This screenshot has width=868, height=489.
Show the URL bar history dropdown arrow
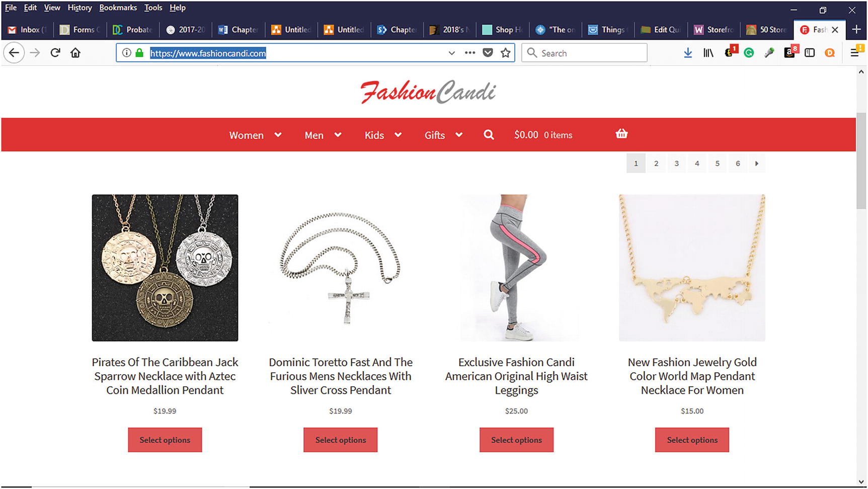451,53
